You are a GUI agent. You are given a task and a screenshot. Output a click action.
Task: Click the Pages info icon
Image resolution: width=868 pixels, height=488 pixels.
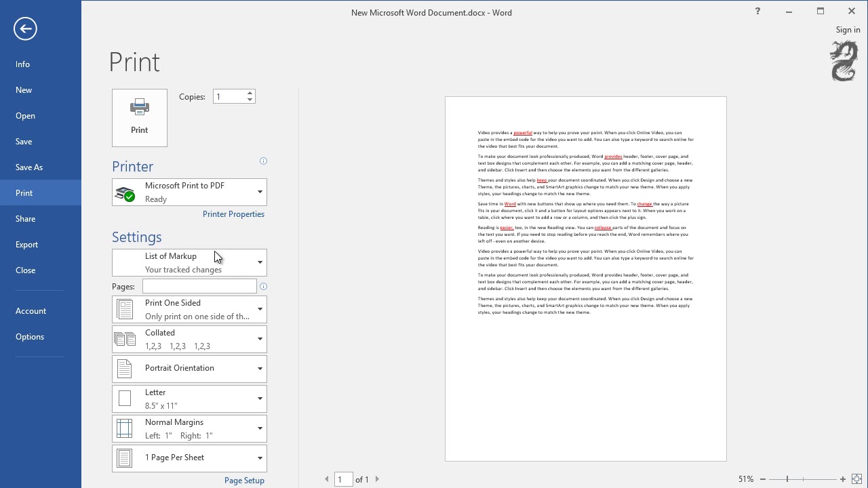[x=263, y=287]
